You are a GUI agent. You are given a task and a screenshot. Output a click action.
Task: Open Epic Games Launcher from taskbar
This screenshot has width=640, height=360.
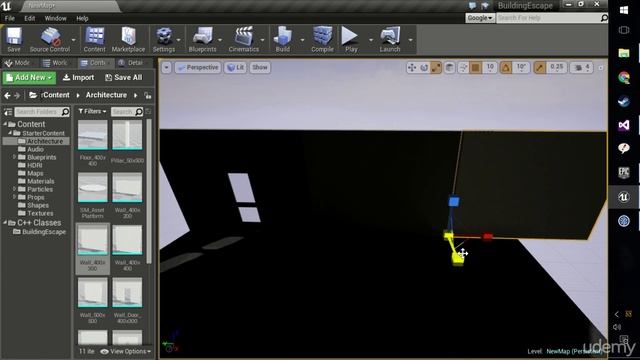pyautogui.click(x=624, y=173)
